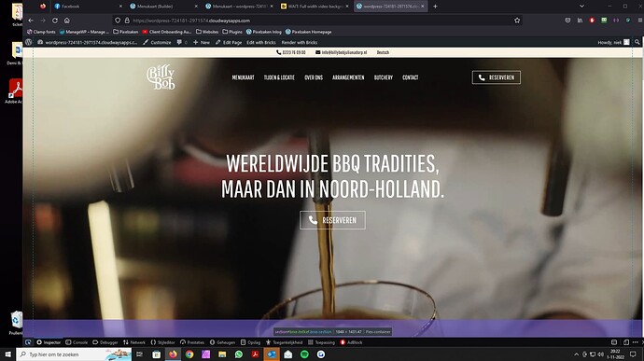
Task: Click the RESERVEREN button in the header
Action: point(497,77)
